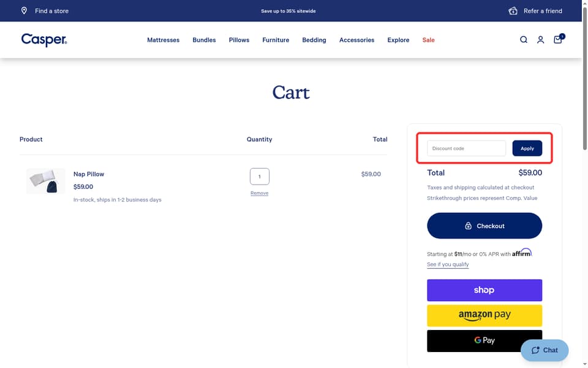Image resolution: width=588 pixels, height=368 pixels.
Task: Click the Save up to 35% sitewide banner
Action: 288,11
